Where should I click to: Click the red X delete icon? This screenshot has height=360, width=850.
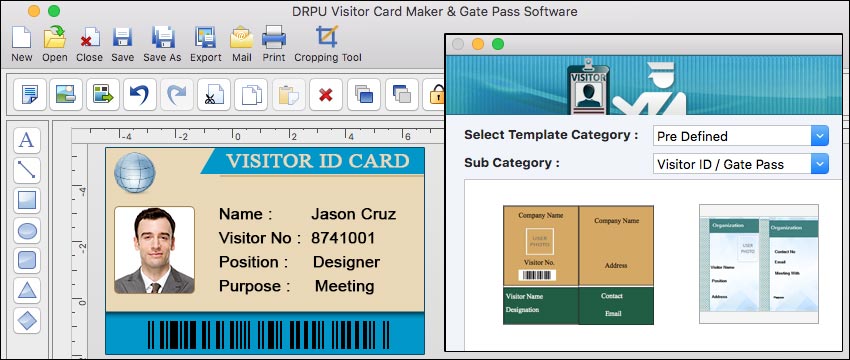326,95
